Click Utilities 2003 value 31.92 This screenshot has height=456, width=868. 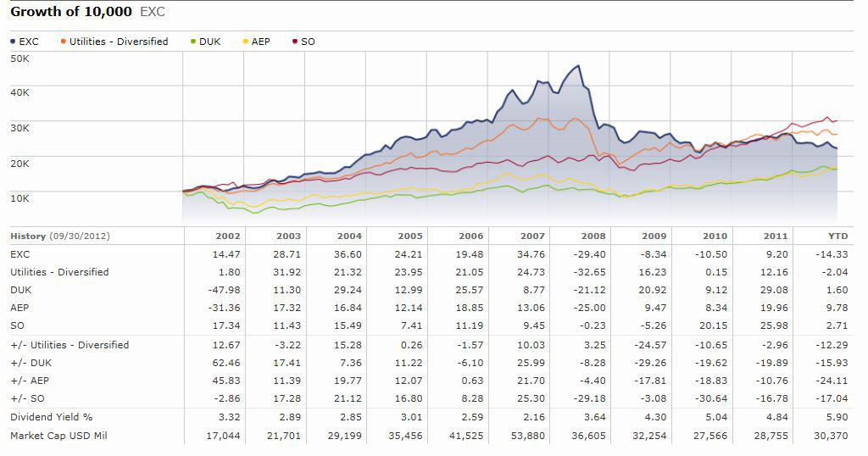[x=287, y=272]
